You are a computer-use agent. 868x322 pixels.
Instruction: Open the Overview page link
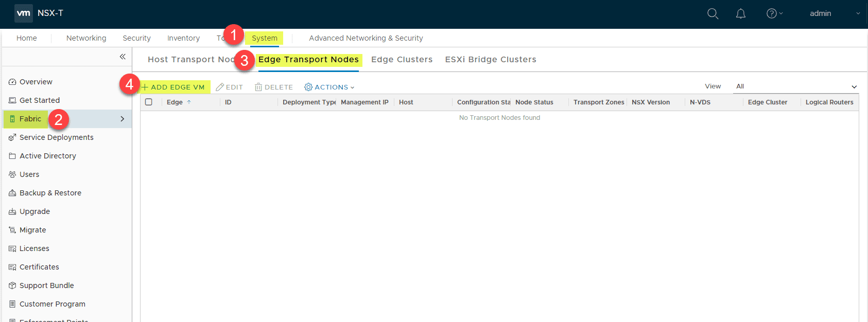36,82
